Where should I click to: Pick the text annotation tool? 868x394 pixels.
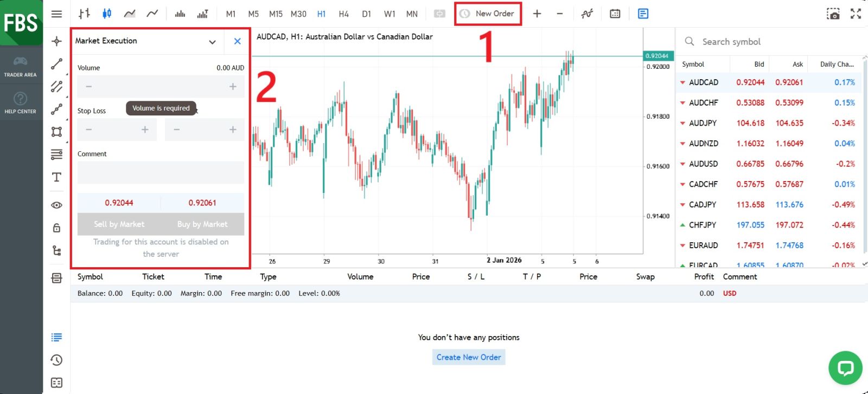(x=56, y=177)
